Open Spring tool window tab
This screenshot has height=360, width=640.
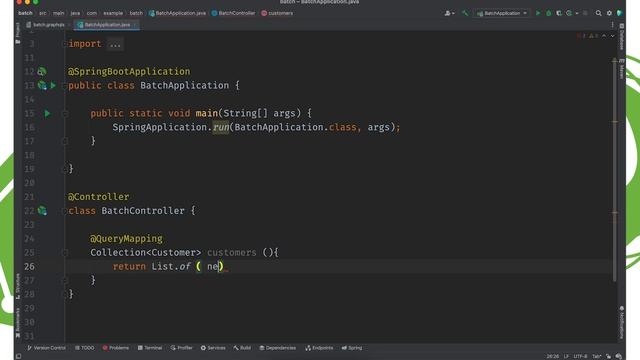click(352, 348)
